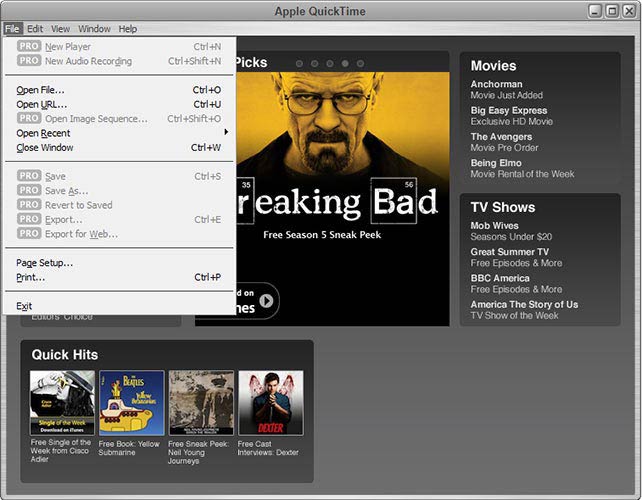
Task: Select the first carousel page dot
Action: [x=299, y=63]
